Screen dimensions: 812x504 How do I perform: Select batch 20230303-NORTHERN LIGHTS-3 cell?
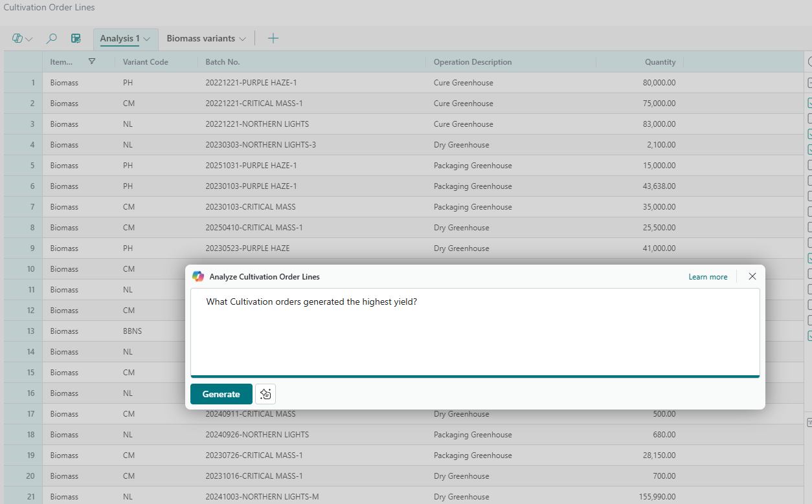pyautogui.click(x=261, y=145)
